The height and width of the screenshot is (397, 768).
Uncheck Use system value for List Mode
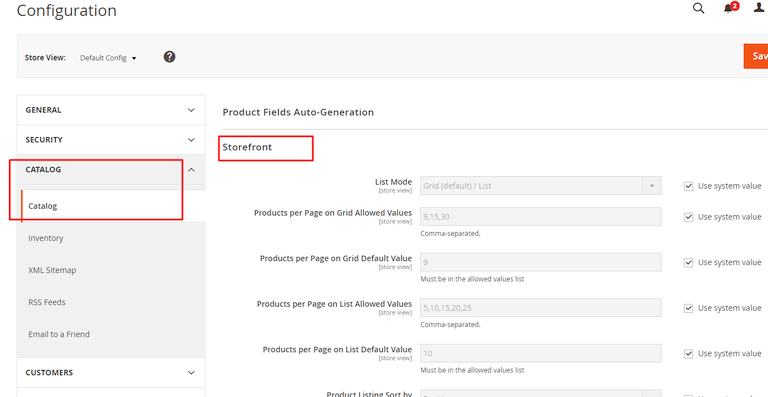[688, 186]
